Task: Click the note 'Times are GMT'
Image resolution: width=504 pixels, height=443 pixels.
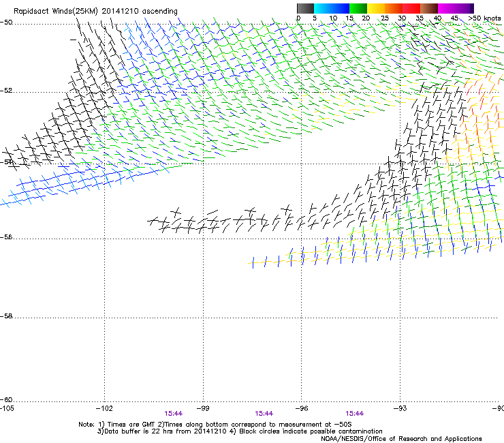Action: 131,425
